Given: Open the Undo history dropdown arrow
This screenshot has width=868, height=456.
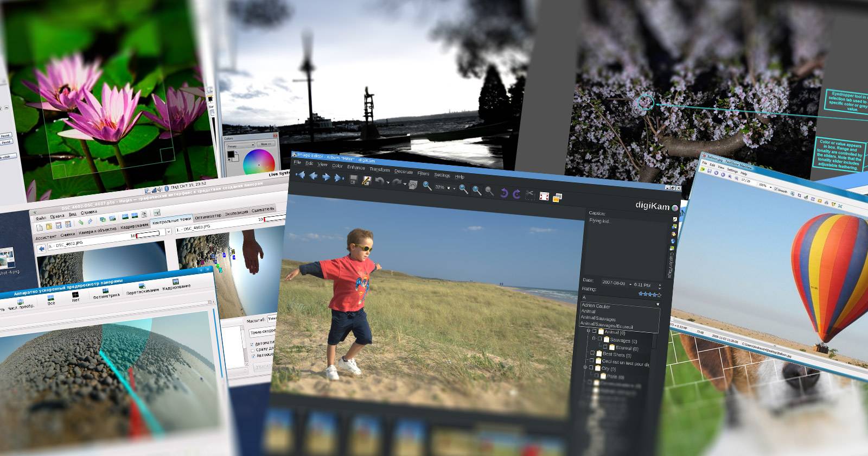Looking at the screenshot, I should (388, 182).
